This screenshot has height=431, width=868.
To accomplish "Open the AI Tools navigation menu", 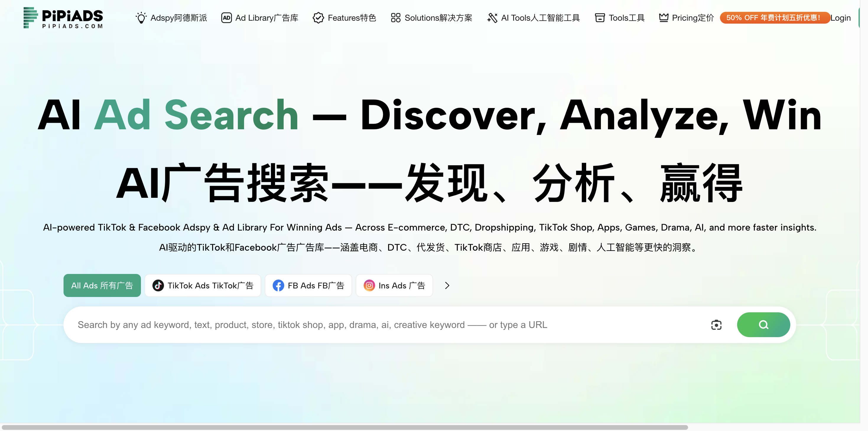I will pyautogui.click(x=540, y=18).
